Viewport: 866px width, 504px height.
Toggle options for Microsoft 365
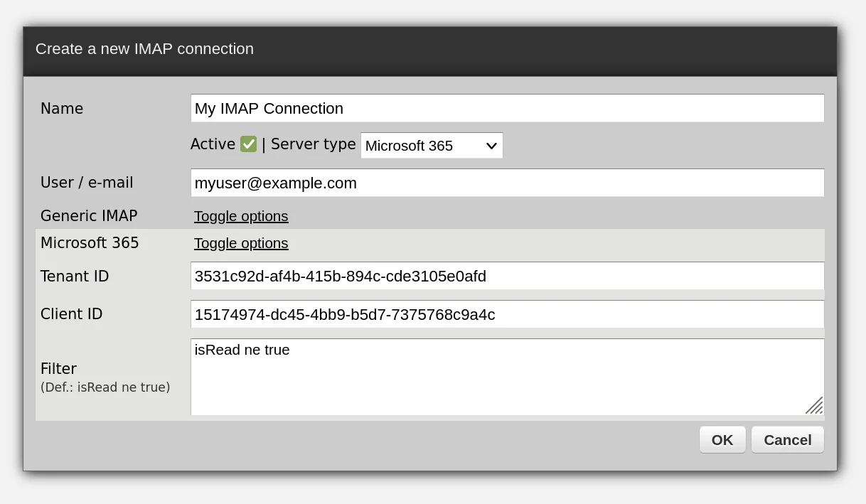[241, 243]
